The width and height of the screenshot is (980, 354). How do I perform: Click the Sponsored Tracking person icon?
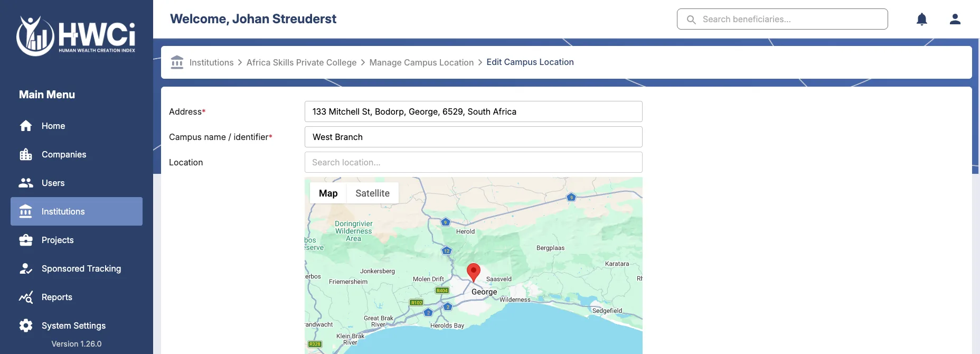point(26,268)
